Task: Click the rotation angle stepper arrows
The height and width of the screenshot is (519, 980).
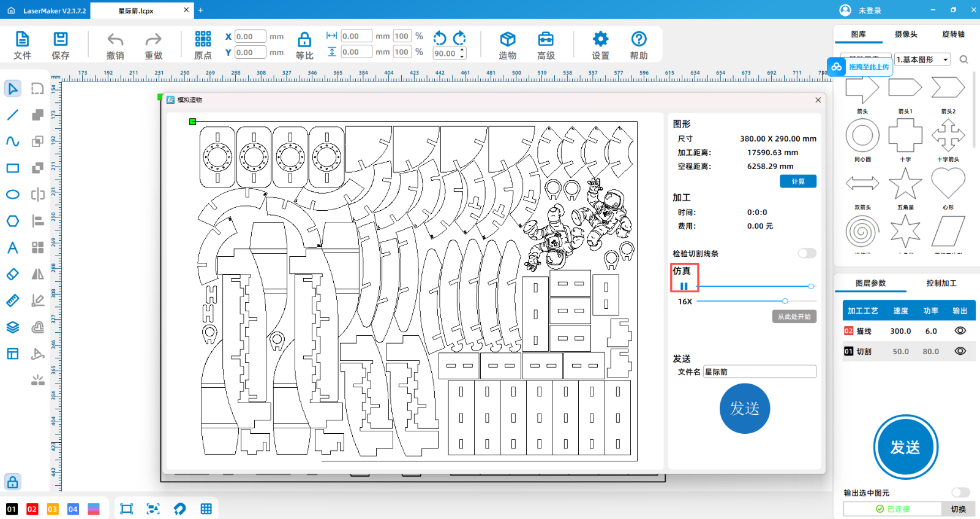Action: (x=462, y=53)
